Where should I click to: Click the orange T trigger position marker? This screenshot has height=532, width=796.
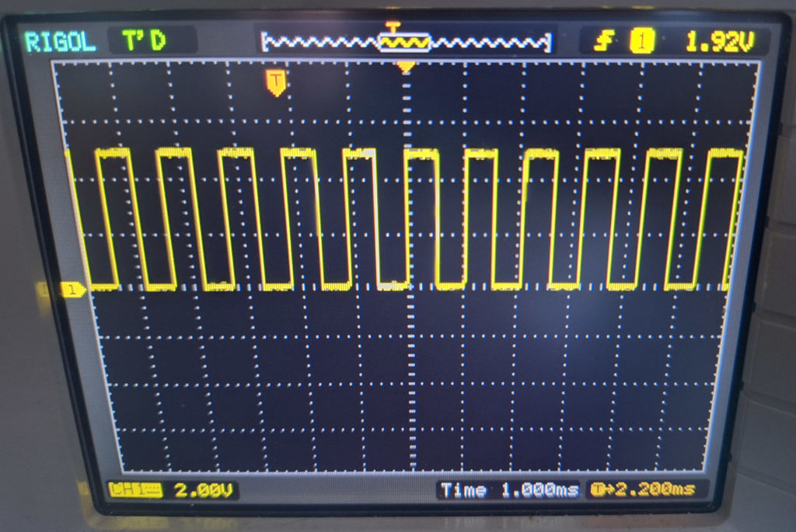[x=275, y=82]
